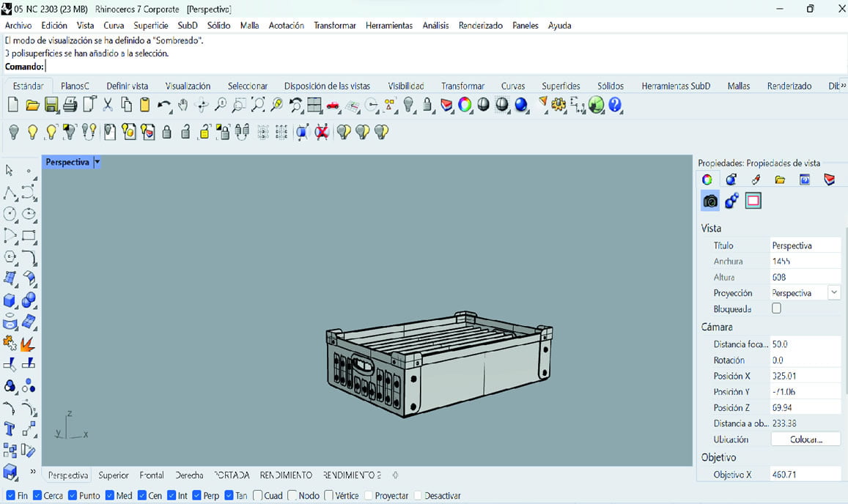Viewport: 848px width, 504px height.
Task: Save the model with the floppy disk icon
Action: point(51,105)
